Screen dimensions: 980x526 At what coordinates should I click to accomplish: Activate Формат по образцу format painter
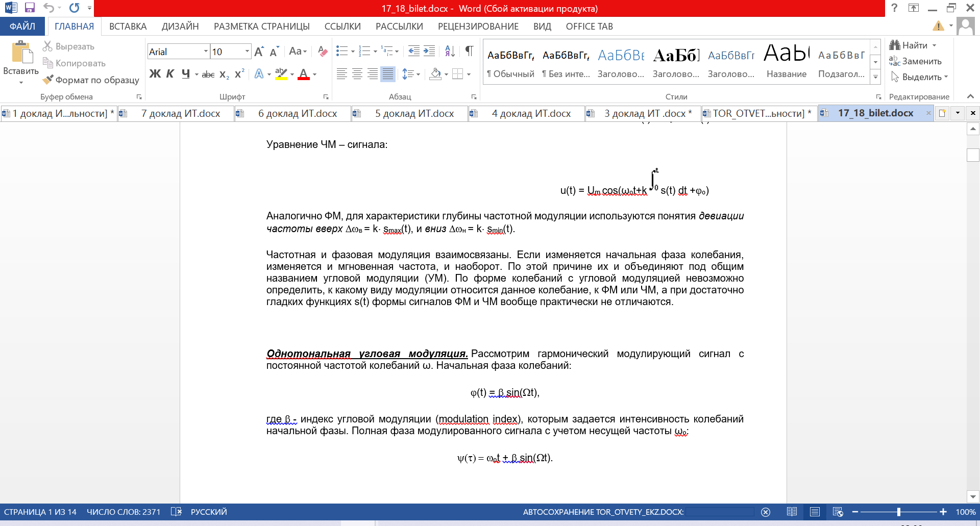pos(91,80)
